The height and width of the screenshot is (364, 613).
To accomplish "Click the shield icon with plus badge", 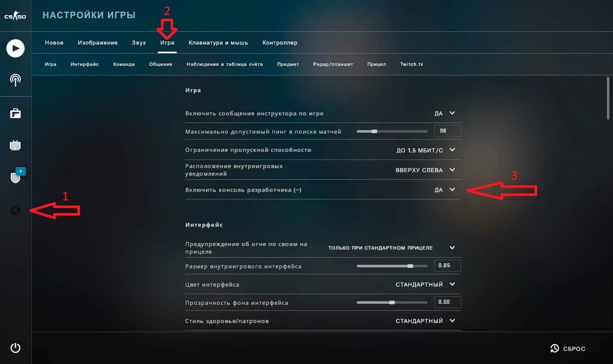I will click(x=17, y=176).
